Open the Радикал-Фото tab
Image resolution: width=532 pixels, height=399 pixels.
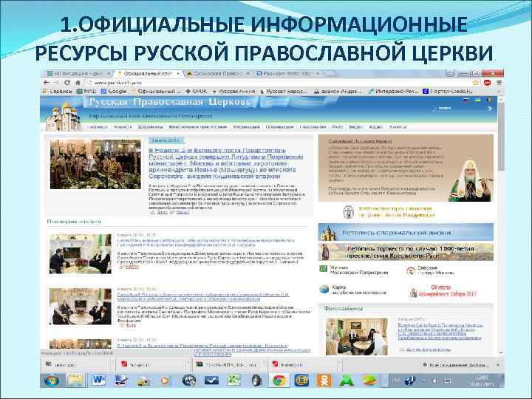[287, 73]
